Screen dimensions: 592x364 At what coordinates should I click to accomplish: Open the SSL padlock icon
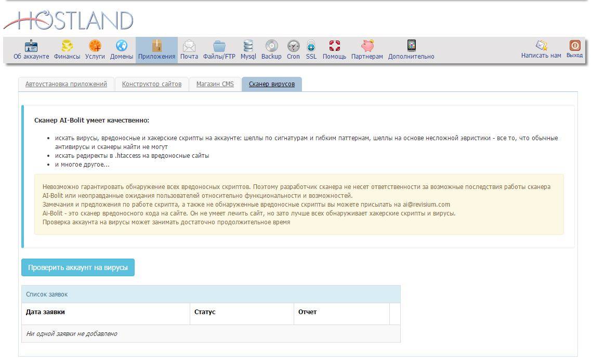311,46
